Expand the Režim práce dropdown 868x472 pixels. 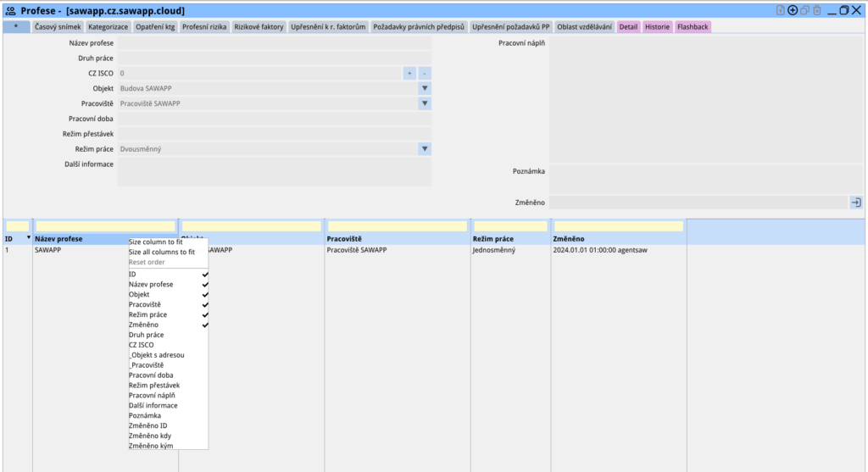(424, 149)
